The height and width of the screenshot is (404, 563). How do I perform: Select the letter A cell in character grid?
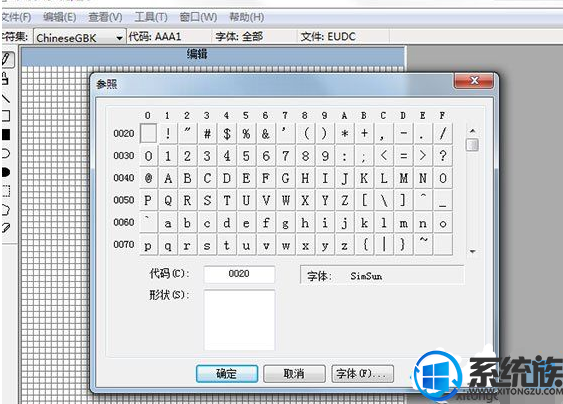point(168,178)
